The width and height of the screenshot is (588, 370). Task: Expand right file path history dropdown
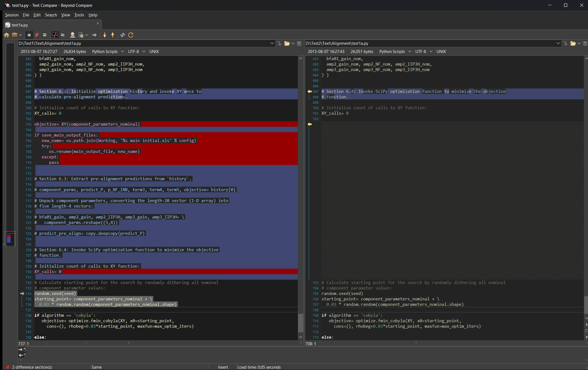point(558,43)
